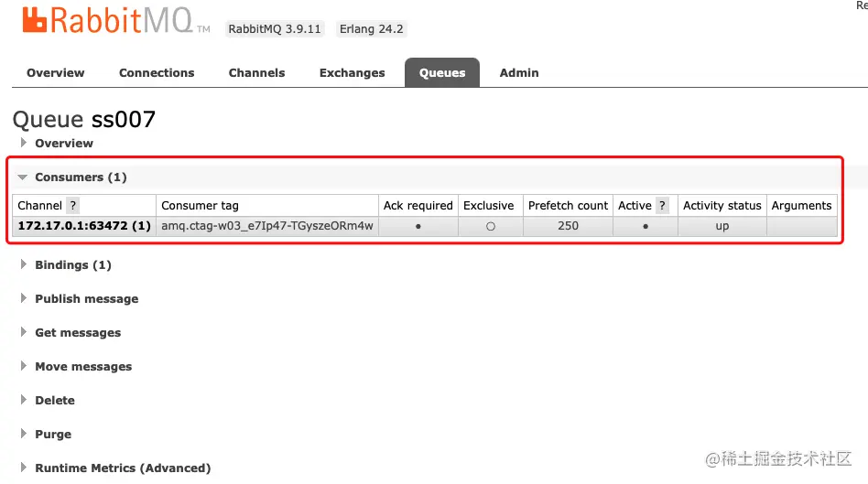868x484 pixels.
Task: Switch to the Connections tab
Action: (x=157, y=73)
